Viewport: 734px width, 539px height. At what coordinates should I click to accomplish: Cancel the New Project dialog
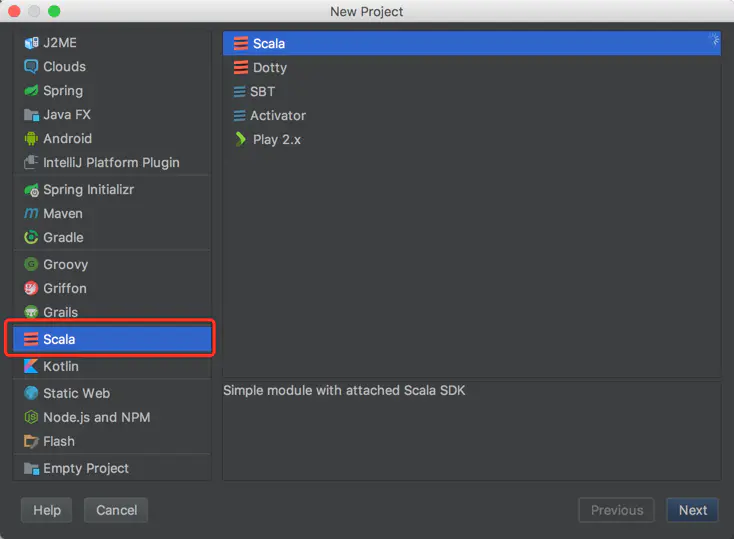pyautogui.click(x=116, y=510)
